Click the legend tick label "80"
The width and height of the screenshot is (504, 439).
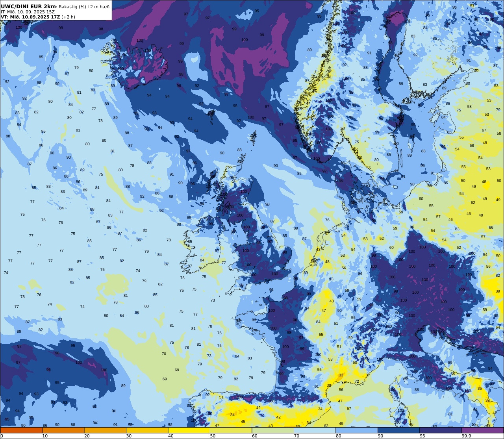(x=338, y=436)
